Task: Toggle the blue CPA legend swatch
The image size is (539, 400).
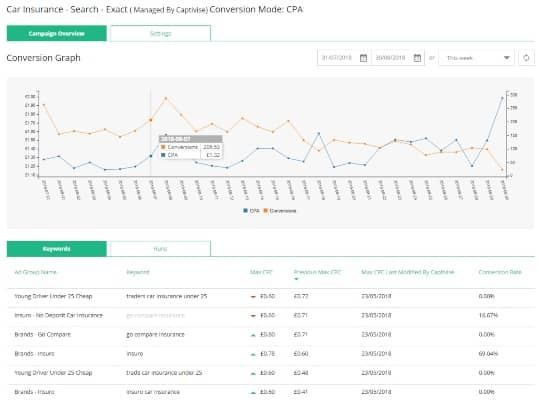Action: [x=245, y=211]
